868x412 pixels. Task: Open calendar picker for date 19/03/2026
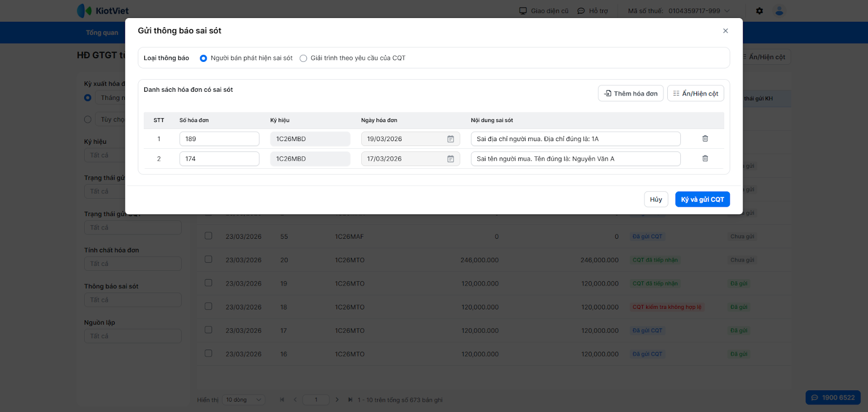coord(450,139)
